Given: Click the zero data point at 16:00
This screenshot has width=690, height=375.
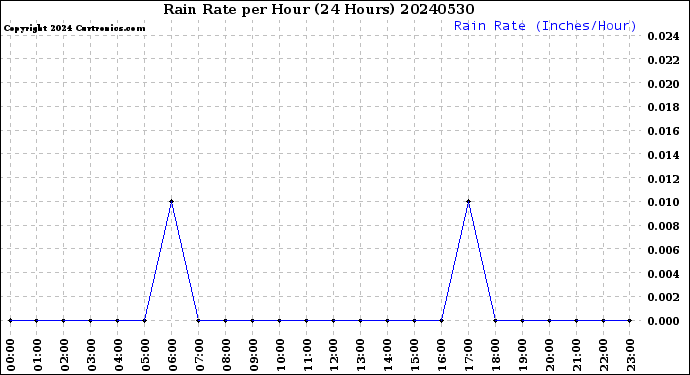Looking at the screenshot, I should point(442,320).
